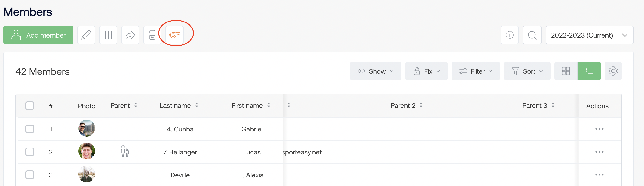The image size is (644, 186).
Task: Click the last name '4. Cunha'
Action: point(180,129)
